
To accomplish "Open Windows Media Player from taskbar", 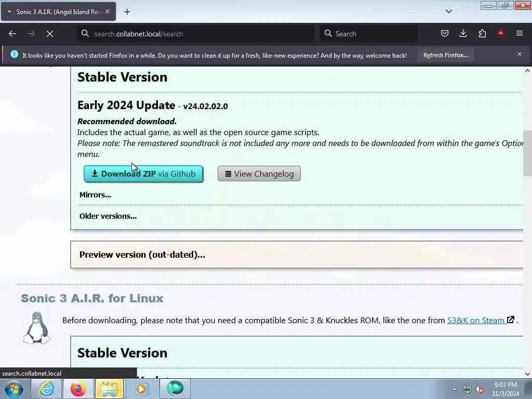I will tap(141, 389).
